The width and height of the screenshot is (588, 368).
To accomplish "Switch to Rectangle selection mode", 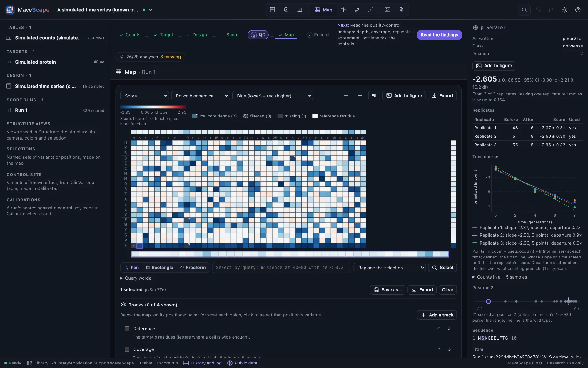I will pos(160,268).
